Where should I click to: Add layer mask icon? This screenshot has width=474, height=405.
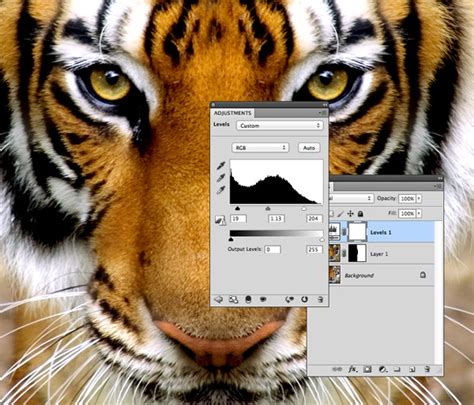click(x=367, y=369)
